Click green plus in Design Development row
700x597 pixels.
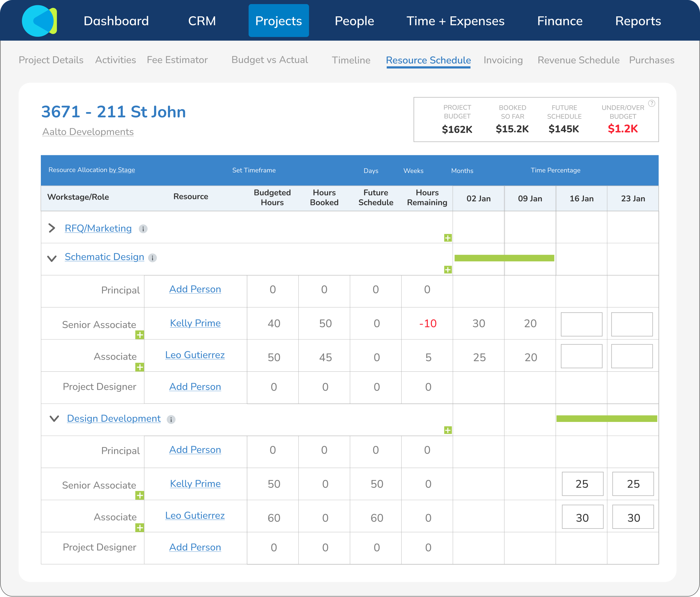pyautogui.click(x=448, y=430)
